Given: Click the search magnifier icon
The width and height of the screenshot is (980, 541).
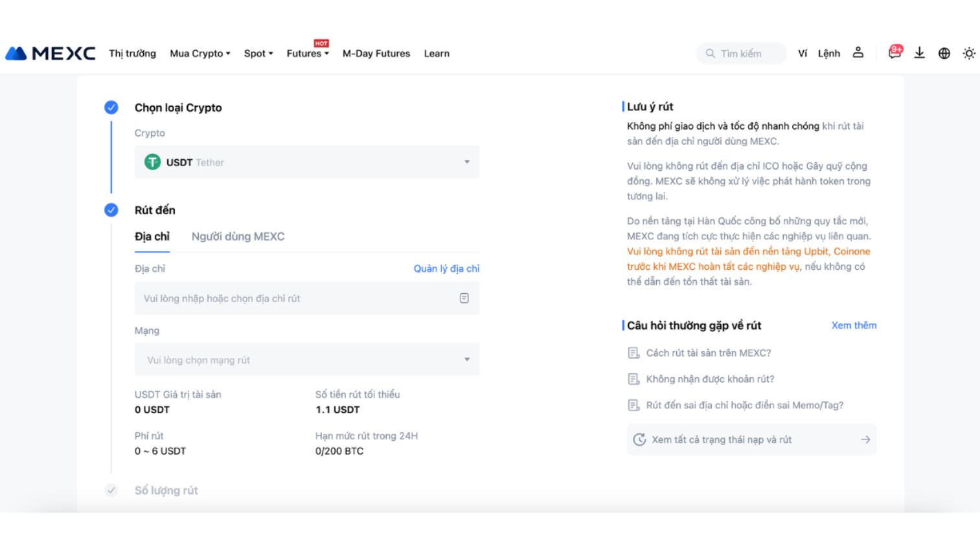Looking at the screenshot, I should 711,54.
